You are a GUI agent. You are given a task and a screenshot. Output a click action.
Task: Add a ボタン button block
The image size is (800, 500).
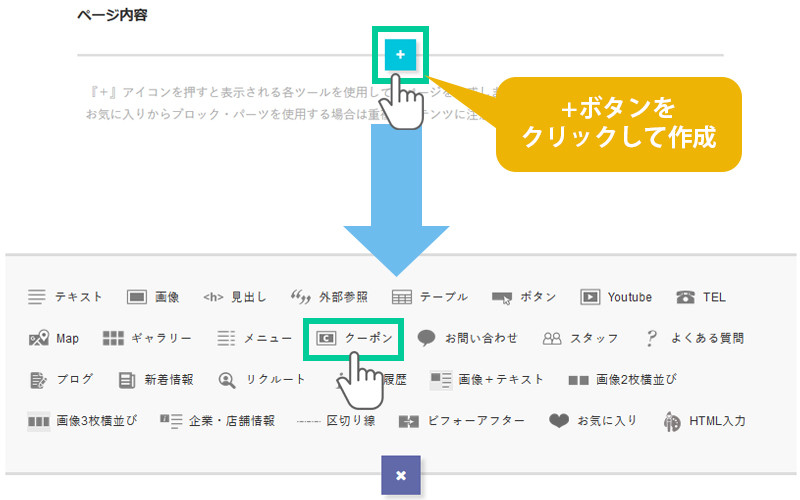[x=524, y=297]
